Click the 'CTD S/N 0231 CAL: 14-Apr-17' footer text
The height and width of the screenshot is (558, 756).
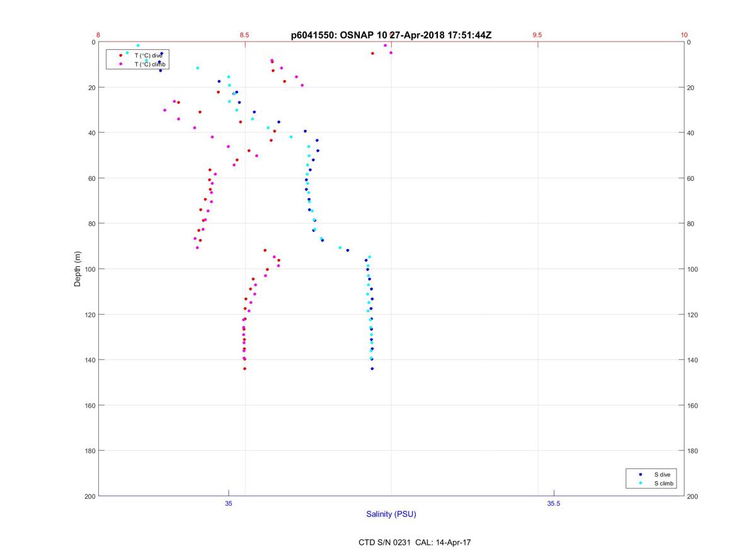[x=415, y=542]
